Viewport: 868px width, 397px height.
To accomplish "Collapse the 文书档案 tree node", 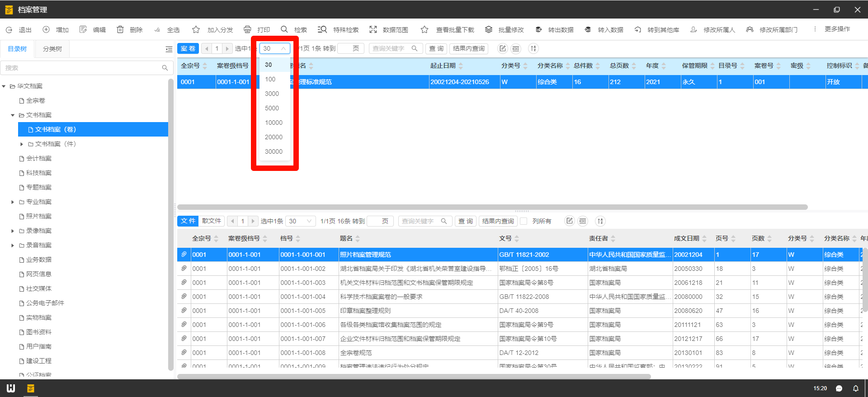I will pyautogui.click(x=13, y=115).
